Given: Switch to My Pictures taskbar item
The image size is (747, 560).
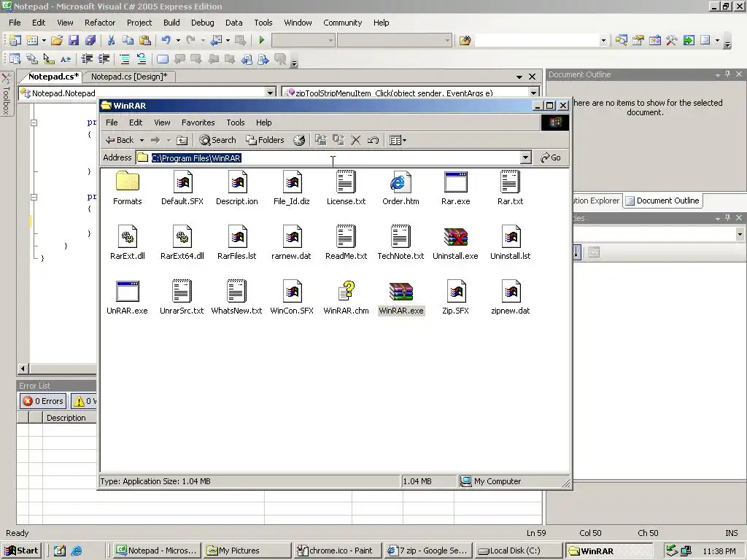Looking at the screenshot, I should 247,551.
